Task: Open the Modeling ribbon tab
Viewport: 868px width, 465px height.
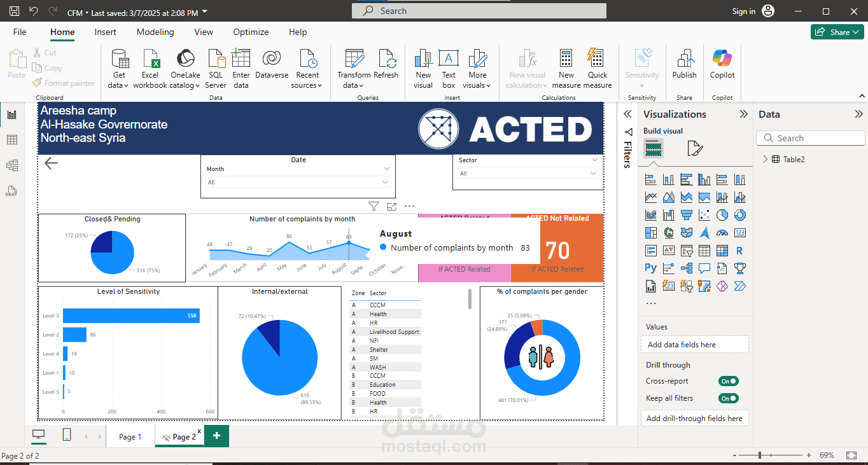Action: (155, 32)
